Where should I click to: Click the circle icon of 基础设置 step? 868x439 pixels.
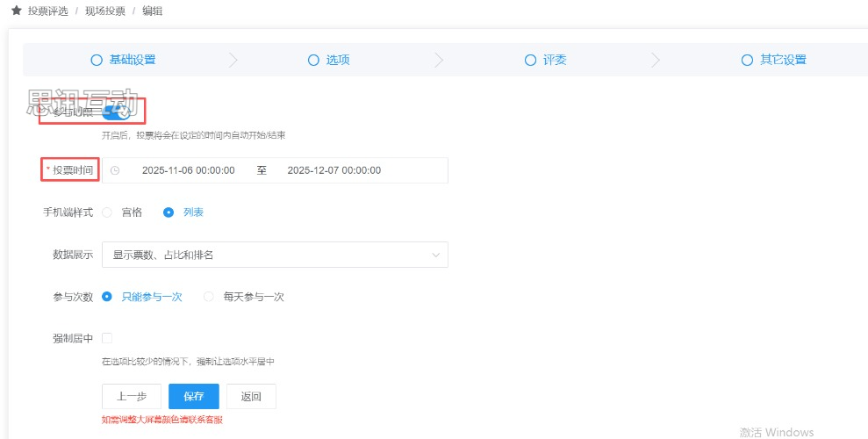(x=97, y=61)
